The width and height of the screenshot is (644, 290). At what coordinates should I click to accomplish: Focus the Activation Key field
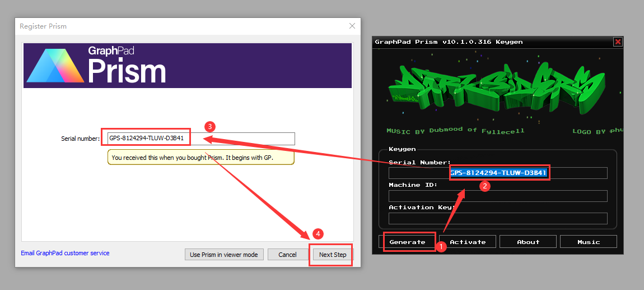pyautogui.click(x=498, y=218)
